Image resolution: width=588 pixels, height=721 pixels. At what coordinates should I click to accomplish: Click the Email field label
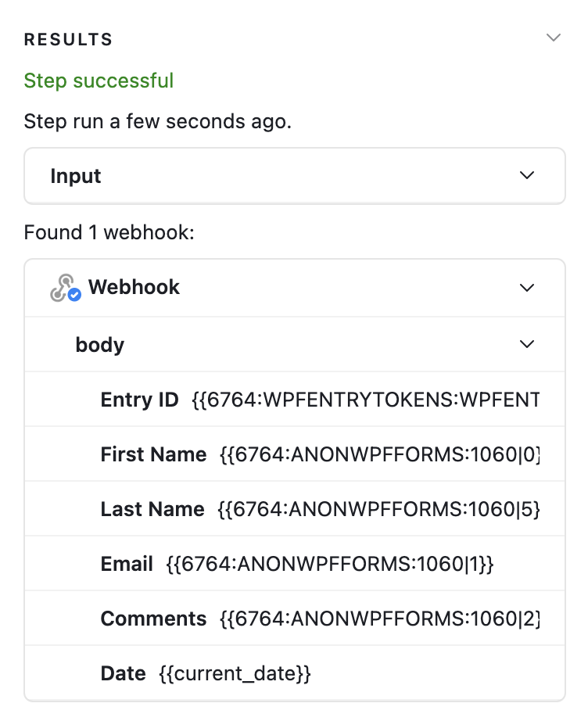[x=127, y=564]
